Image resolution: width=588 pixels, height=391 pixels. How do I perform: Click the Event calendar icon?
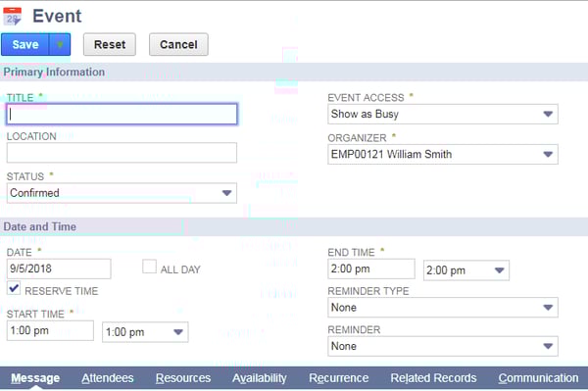tap(12, 16)
